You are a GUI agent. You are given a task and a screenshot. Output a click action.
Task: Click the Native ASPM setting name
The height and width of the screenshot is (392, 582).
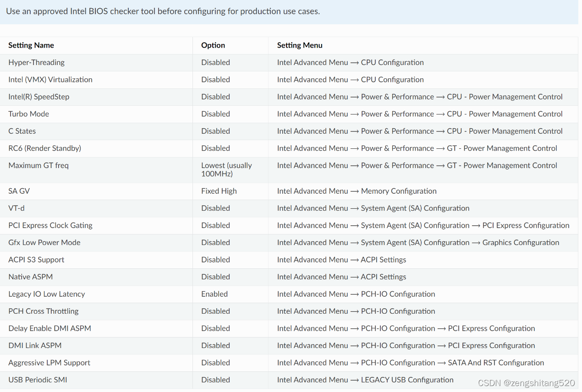[x=31, y=277]
